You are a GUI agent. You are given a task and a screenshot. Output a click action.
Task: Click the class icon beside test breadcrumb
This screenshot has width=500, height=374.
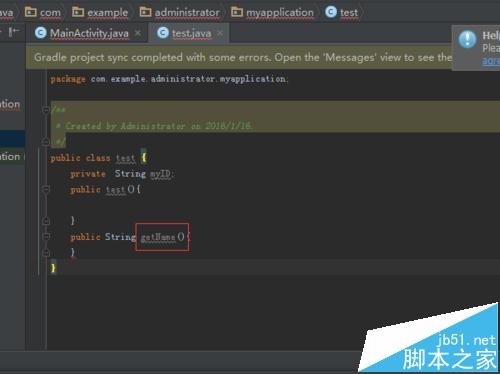coord(331,12)
